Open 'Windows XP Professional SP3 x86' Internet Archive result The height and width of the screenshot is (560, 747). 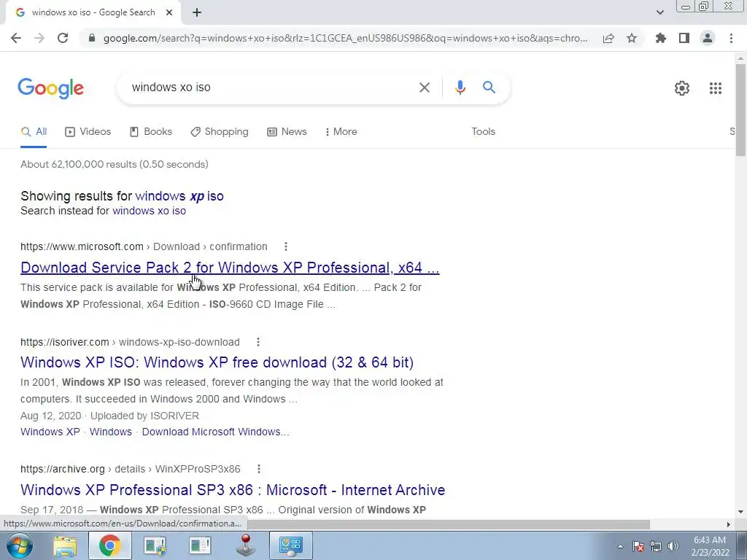tap(233, 490)
